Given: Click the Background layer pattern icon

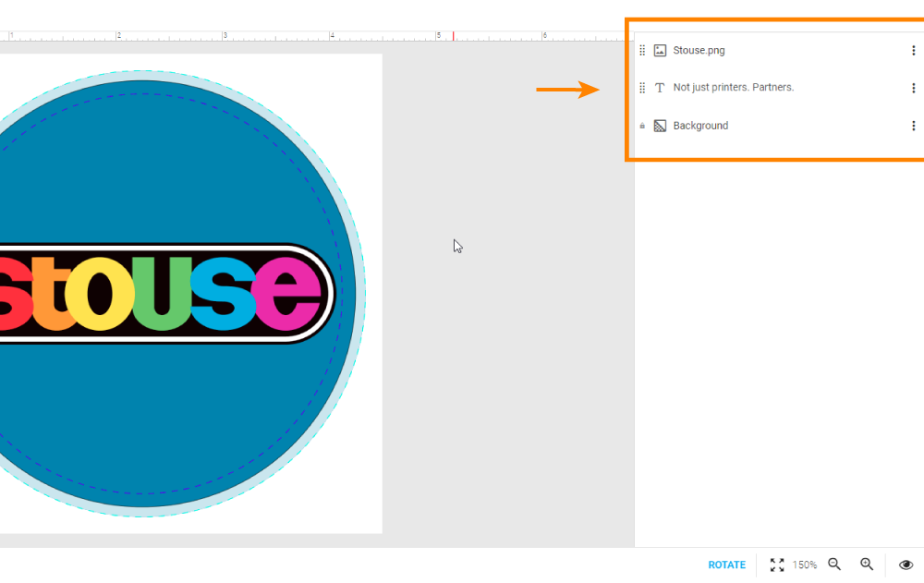Looking at the screenshot, I should 660,126.
